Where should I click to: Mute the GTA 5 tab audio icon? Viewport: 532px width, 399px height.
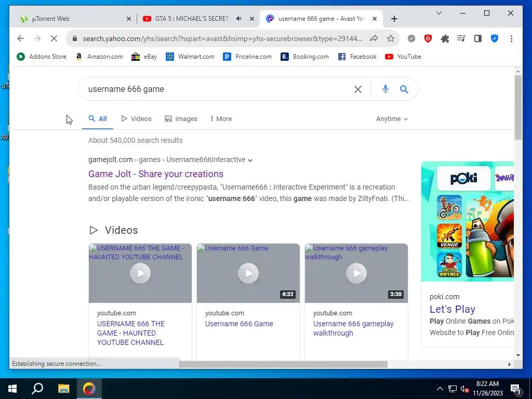click(x=239, y=19)
